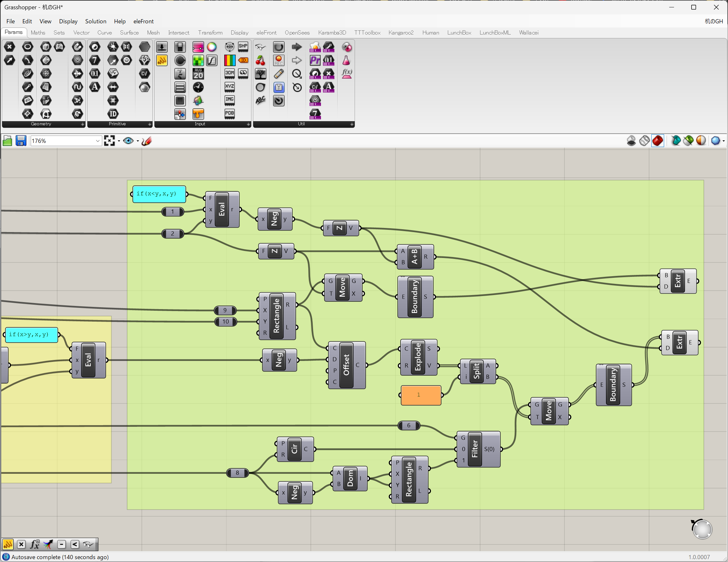This screenshot has height=562, width=728.
Task: Click the zoom extents button in canvas toolbar
Action: pyautogui.click(x=109, y=141)
